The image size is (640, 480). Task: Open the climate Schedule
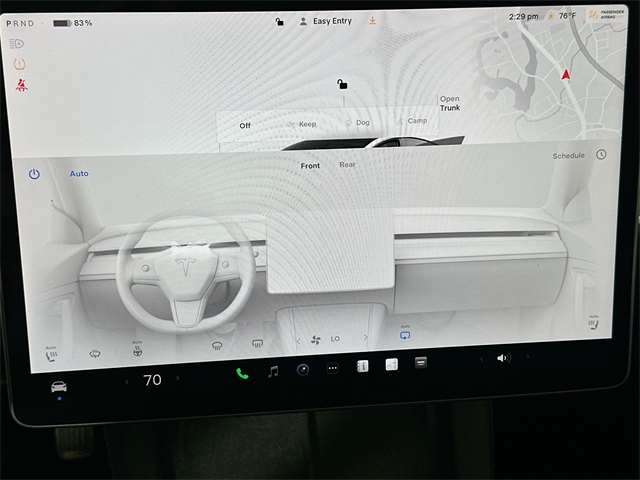[x=569, y=156]
